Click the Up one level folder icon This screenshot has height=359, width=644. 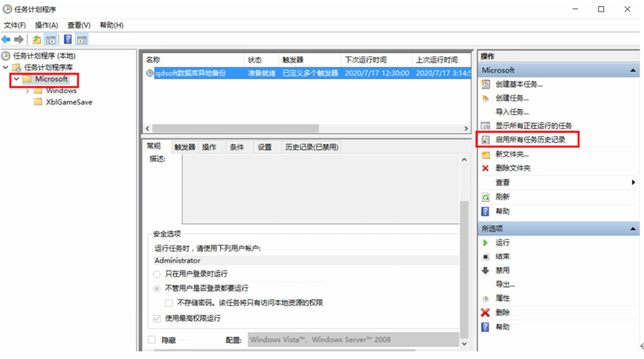37,40
